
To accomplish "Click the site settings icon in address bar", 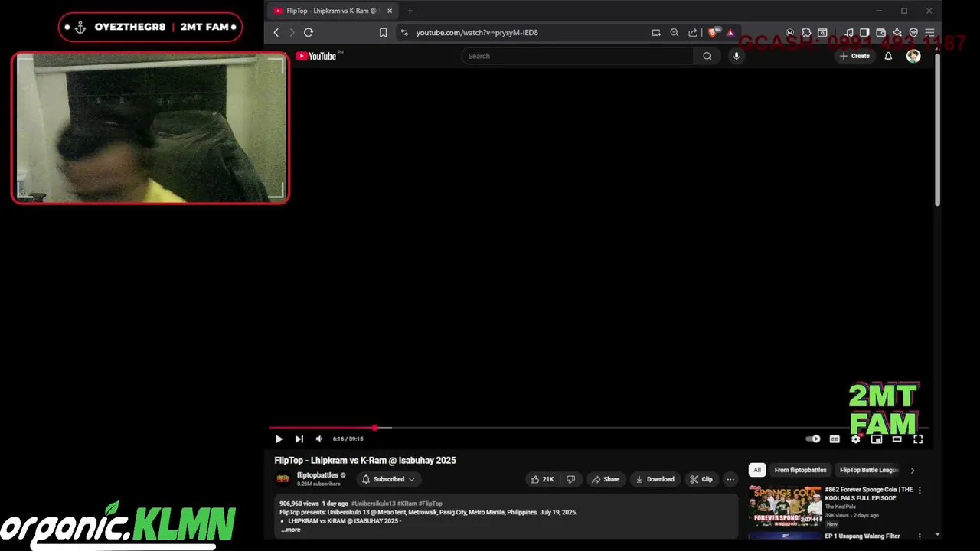I will [x=405, y=32].
